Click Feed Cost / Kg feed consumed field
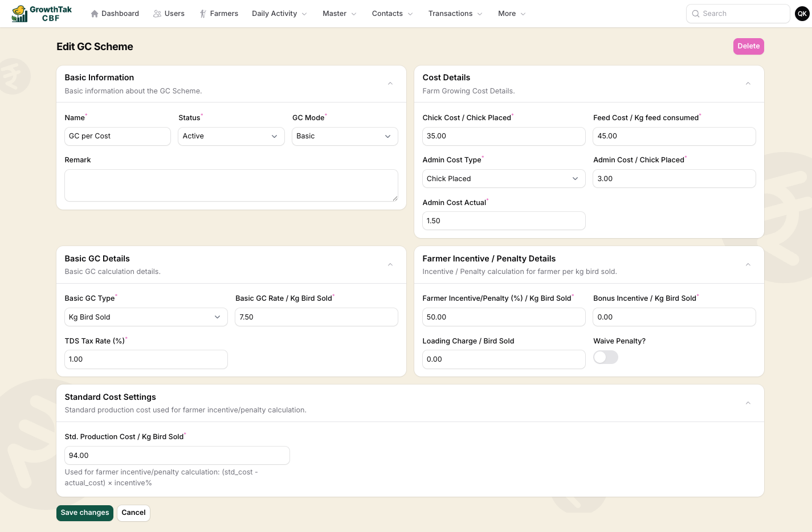 pyautogui.click(x=675, y=136)
